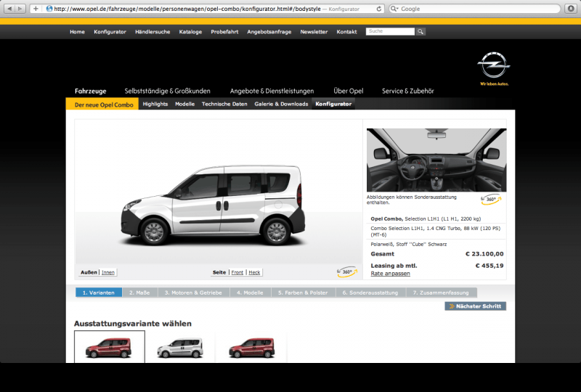Open the 360° exterior view icon
The image size is (581, 392).
347,272
